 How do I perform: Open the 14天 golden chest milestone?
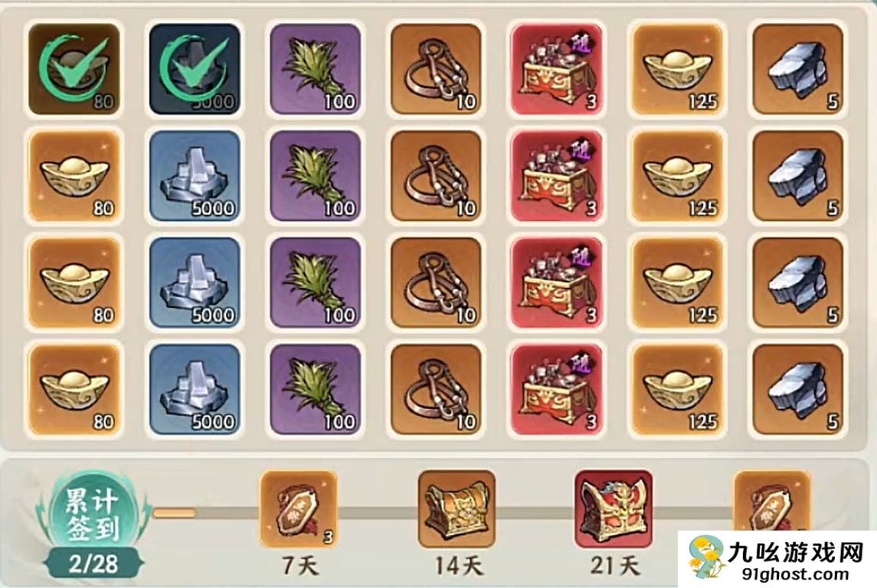pos(457,509)
